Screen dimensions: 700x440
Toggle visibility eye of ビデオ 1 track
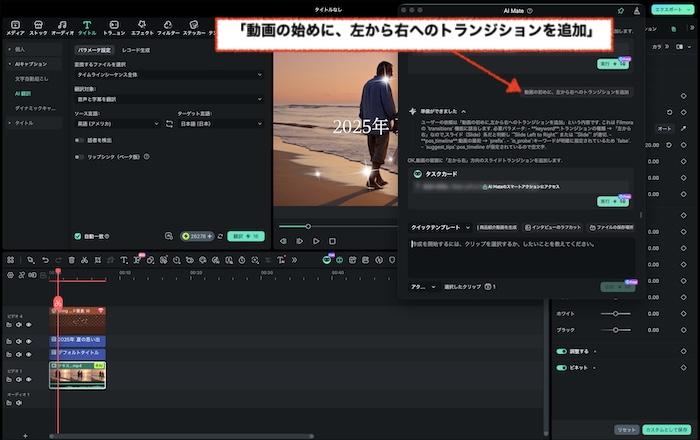(29, 379)
